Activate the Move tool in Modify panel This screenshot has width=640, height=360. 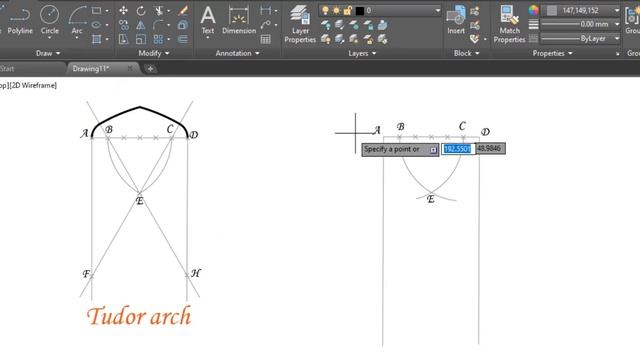click(x=123, y=11)
